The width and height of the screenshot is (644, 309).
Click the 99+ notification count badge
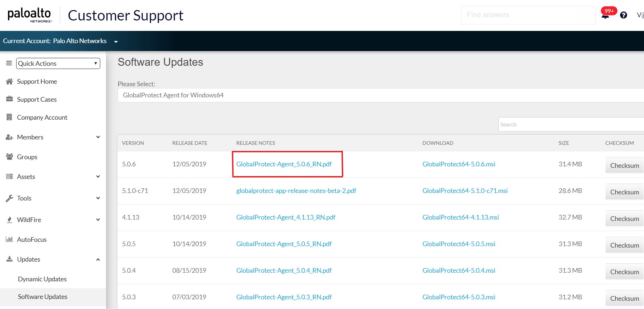click(x=609, y=11)
